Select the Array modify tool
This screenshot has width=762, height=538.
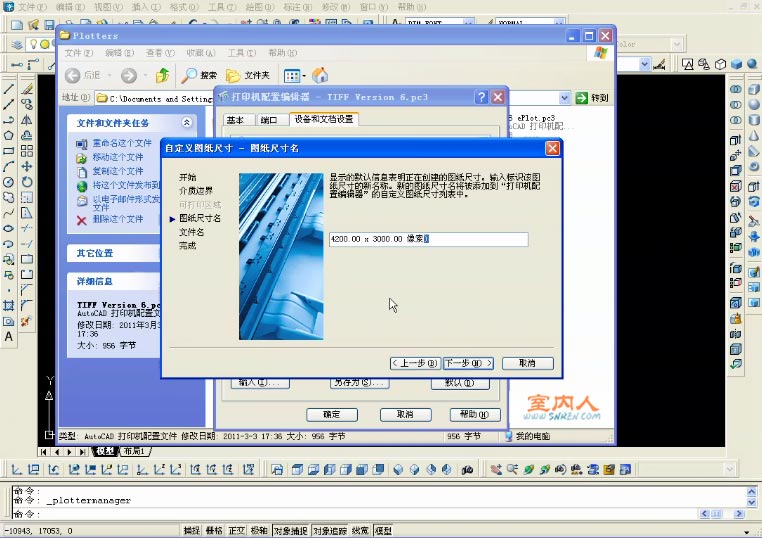point(27,151)
